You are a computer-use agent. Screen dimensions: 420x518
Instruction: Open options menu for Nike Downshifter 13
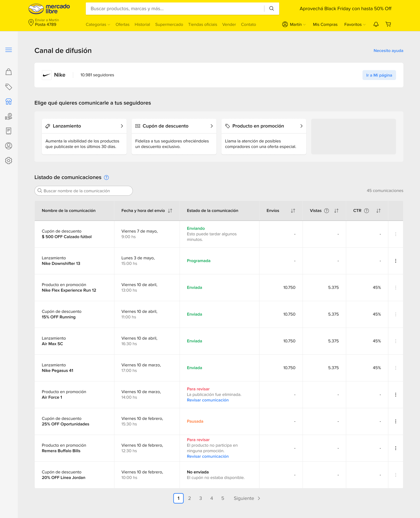pos(396,261)
